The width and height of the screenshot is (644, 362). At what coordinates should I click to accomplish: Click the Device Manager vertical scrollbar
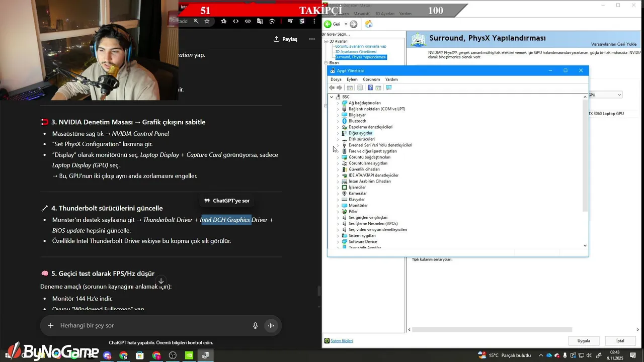click(585, 156)
